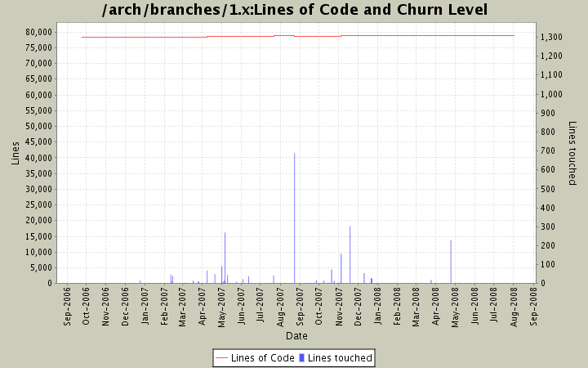Click the 80,000 left axis label
The height and width of the screenshot is (368, 588).
pyautogui.click(x=38, y=32)
